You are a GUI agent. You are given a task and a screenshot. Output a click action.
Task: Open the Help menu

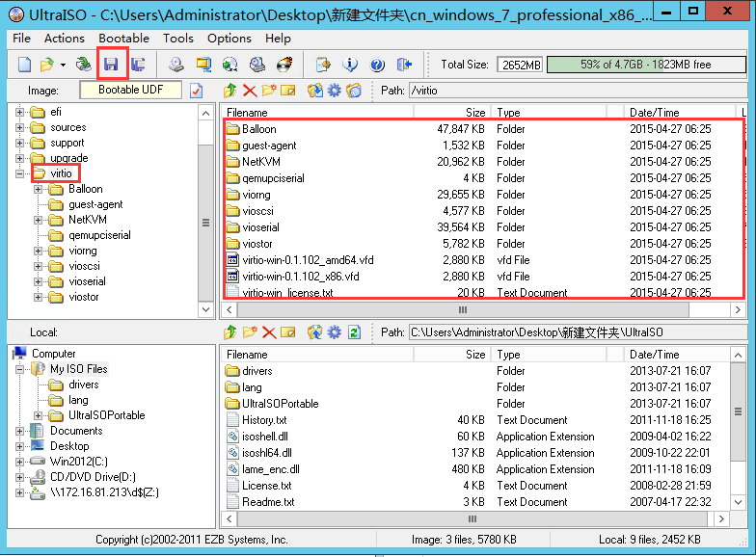click(x=278, y=39)
